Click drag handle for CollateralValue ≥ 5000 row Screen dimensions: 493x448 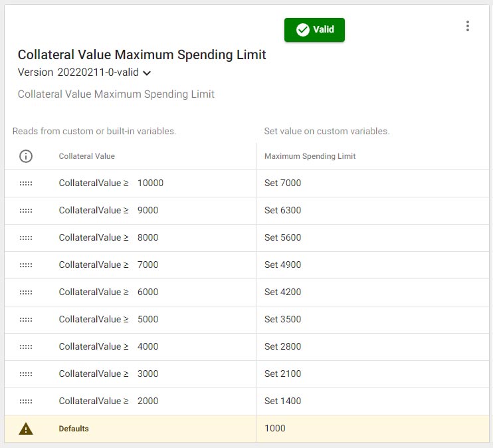pyautogui.click(x=26, y=320)
